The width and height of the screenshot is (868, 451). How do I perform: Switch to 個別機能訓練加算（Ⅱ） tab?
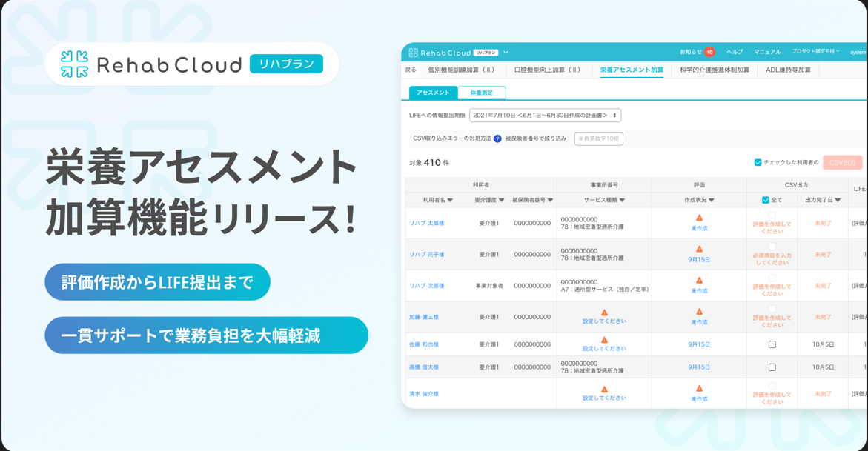pyautogui.click(x=462, y=70)
